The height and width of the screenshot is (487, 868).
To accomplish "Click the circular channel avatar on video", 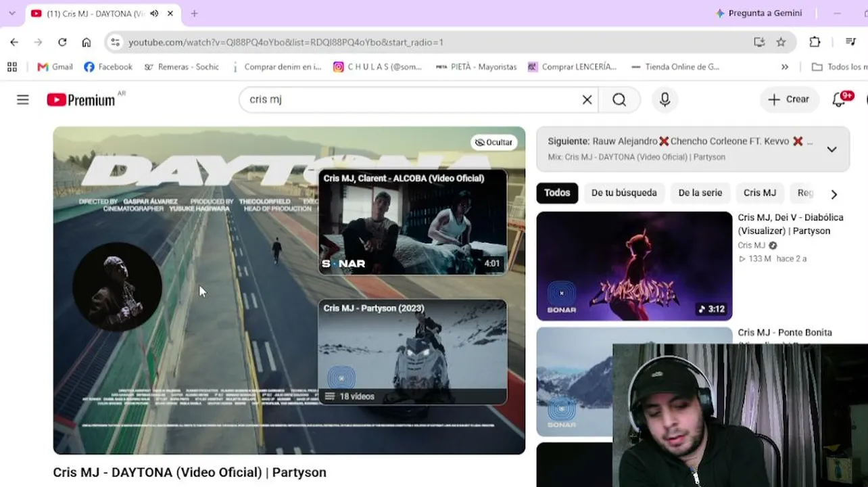I will [x=117, y=286].
